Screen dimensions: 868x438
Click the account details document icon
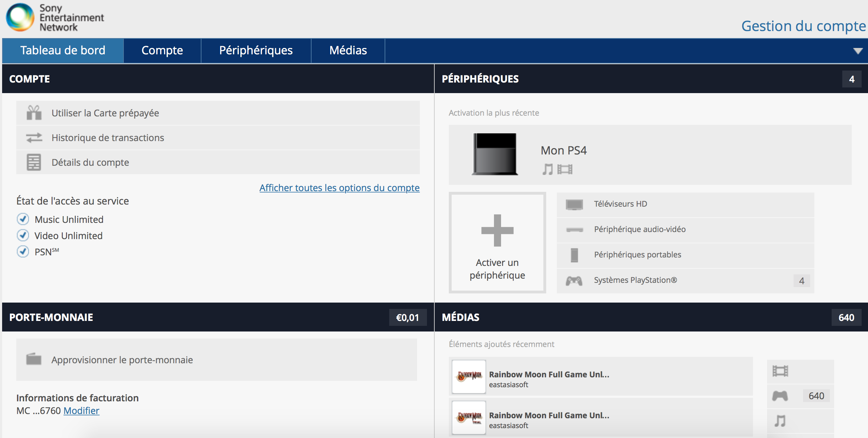coord(34,162)
